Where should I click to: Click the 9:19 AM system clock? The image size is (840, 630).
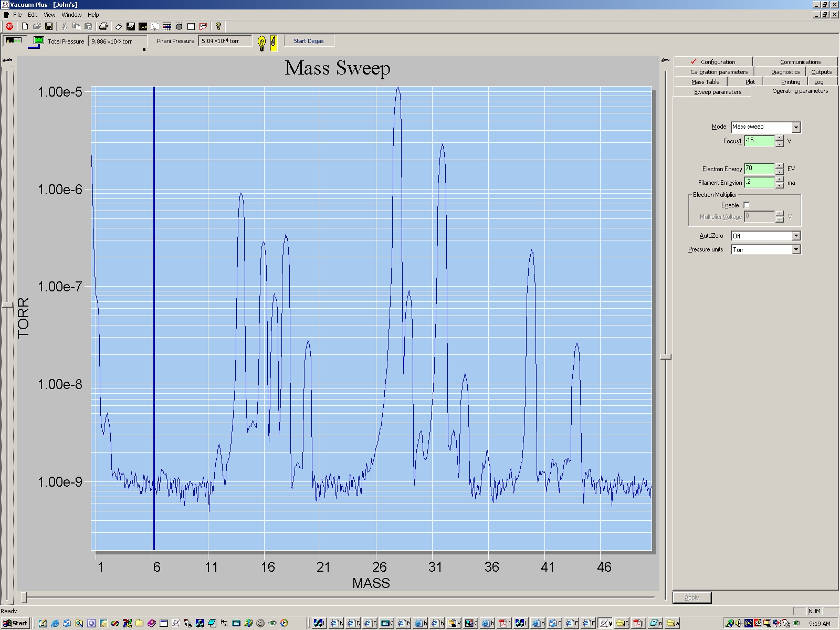click(820, 624)
